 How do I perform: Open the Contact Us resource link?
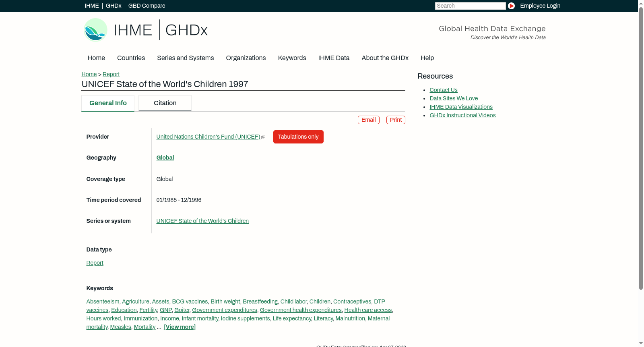pyautogui.click(x=444, y=90)
